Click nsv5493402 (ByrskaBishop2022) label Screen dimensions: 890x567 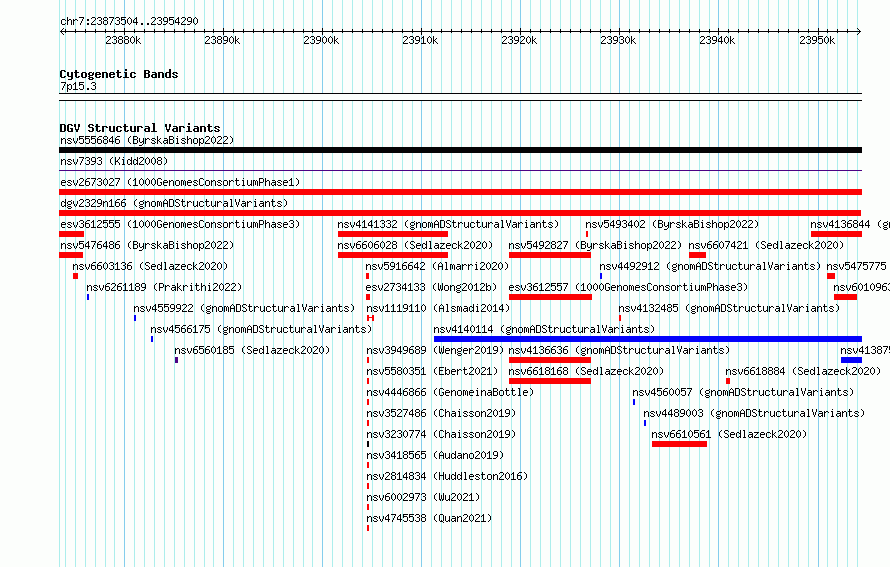click(x=672, y=224)
